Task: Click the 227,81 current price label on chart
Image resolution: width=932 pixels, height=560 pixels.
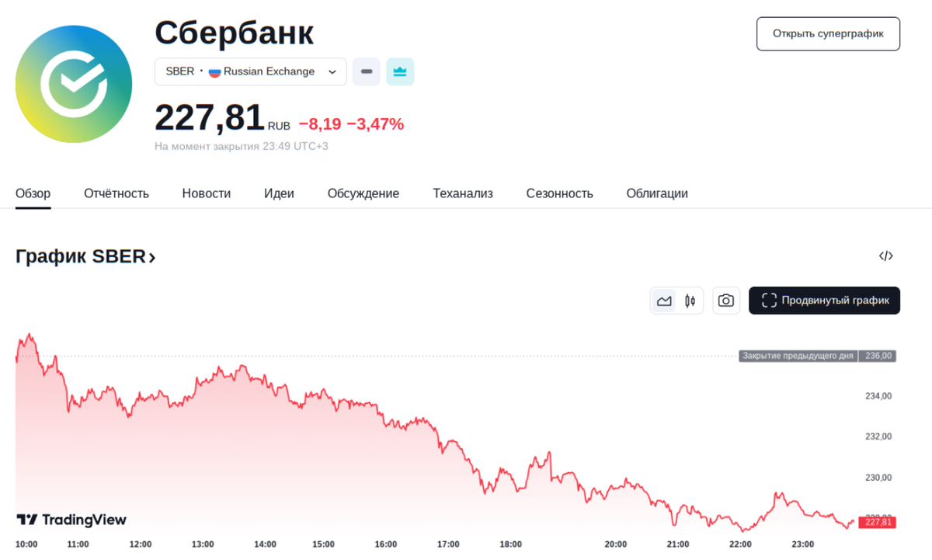Action: (x=878, y=523)
